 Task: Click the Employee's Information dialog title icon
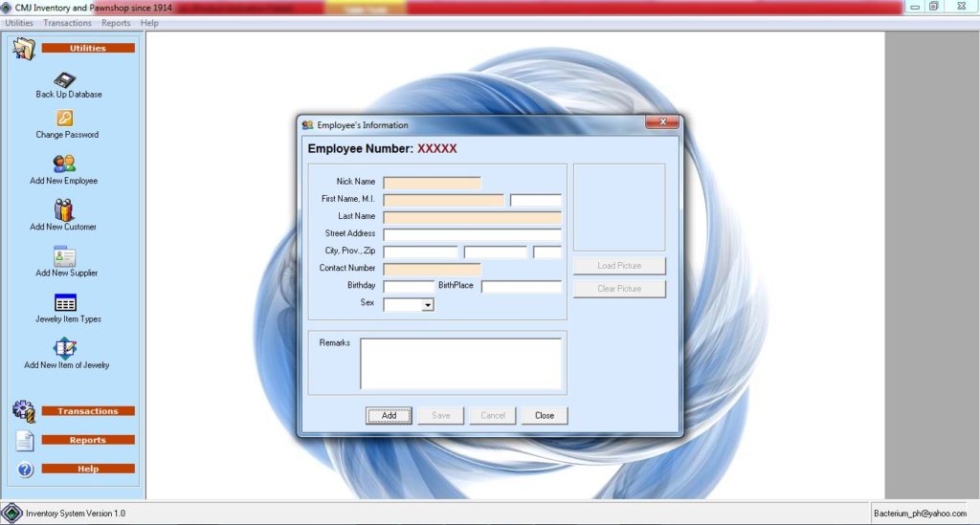coord(307,125)
